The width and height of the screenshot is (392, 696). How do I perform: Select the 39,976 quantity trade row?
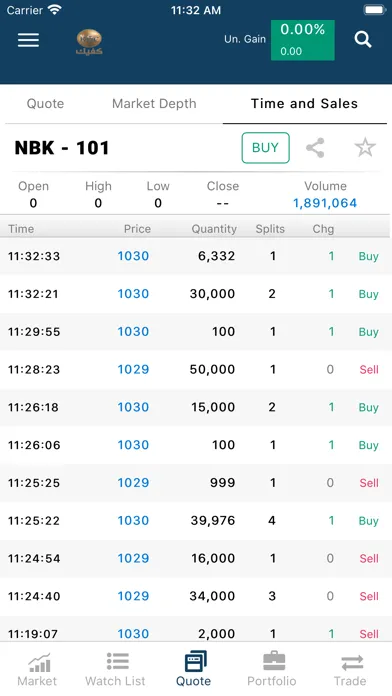(196, 521)
